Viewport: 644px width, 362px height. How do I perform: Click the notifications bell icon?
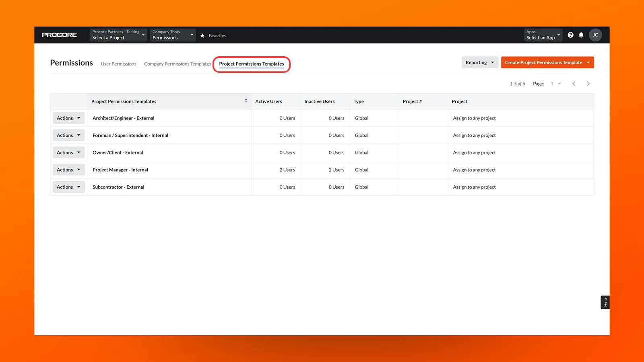tap(581, 35)
